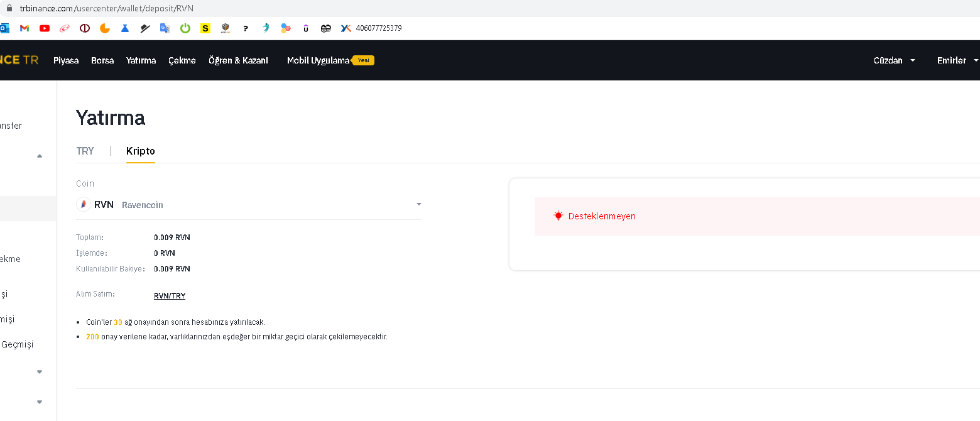Click the İşlemde 0 RVN value
Image resolution: width=980 pixels, height=421 pixels.
pyautogui.click(x=165, y=253)
